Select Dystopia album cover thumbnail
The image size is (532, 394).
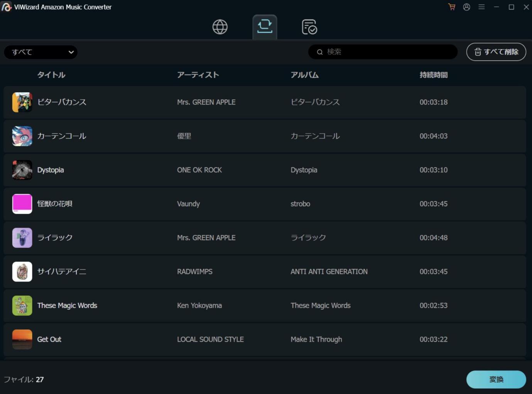coord(22,170)
